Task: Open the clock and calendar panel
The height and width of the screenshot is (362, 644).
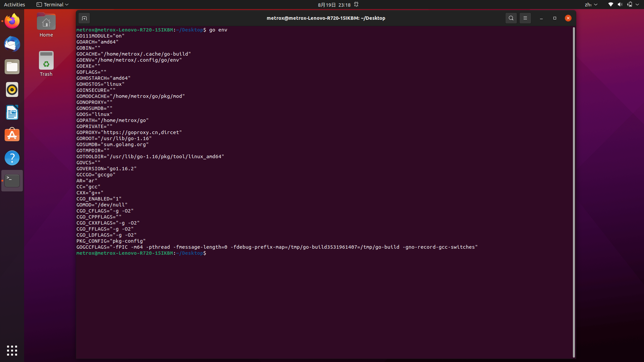Action: 334,5
